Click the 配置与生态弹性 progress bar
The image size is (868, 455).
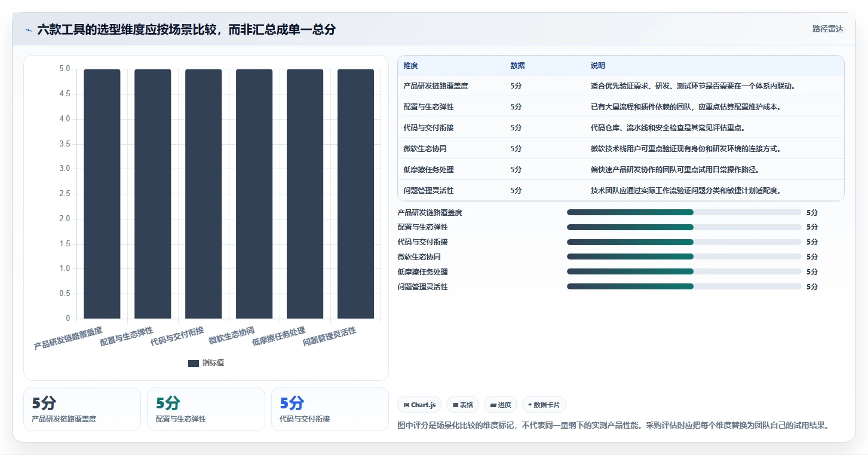684,227
